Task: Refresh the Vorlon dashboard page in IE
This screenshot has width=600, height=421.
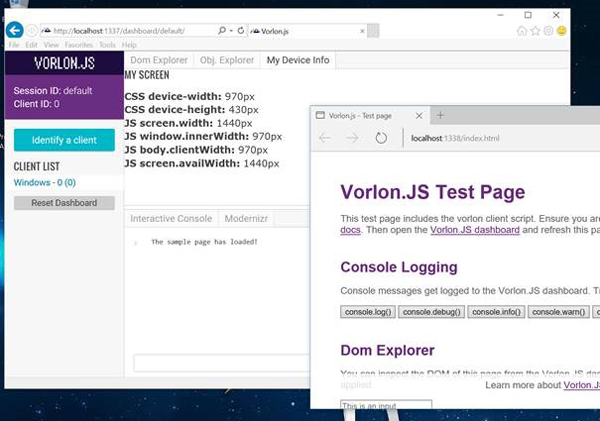Action: (x=241, y=30)
